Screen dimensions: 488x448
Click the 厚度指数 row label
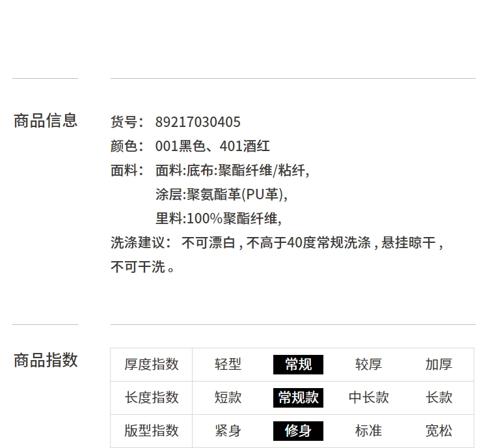point(152,365)
